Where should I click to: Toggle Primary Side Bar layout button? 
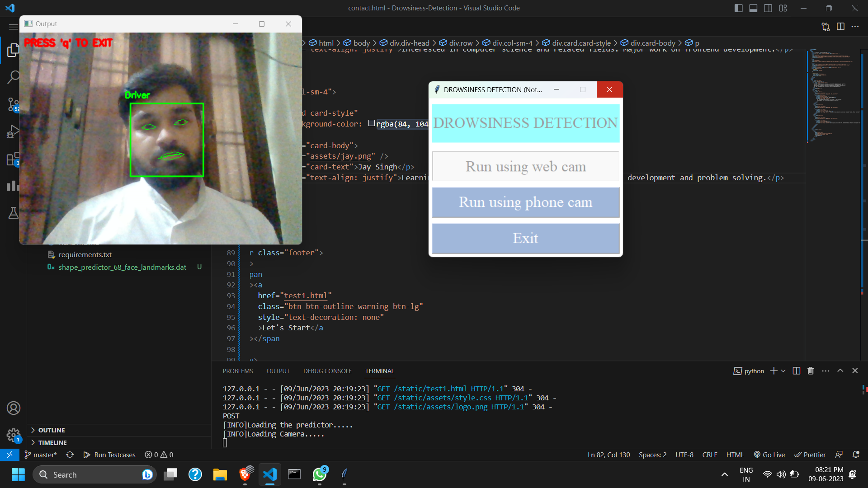[739, 8]
